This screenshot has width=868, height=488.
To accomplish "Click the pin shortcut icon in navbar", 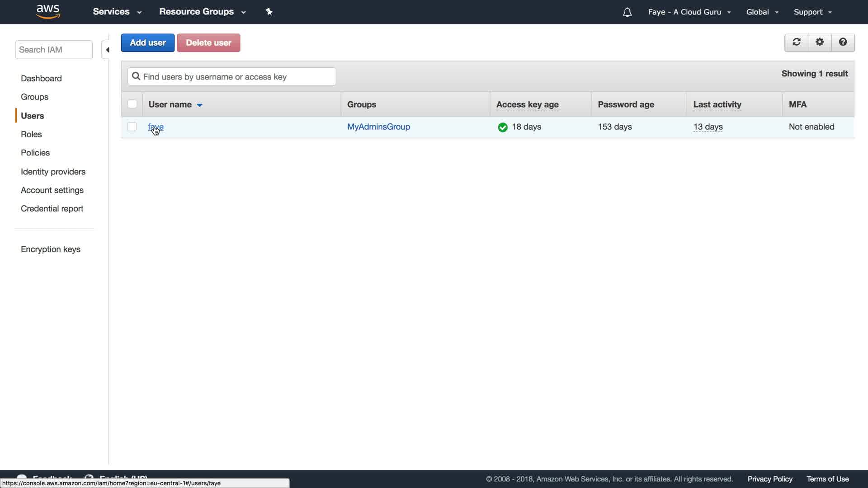I will pos(269,12).
